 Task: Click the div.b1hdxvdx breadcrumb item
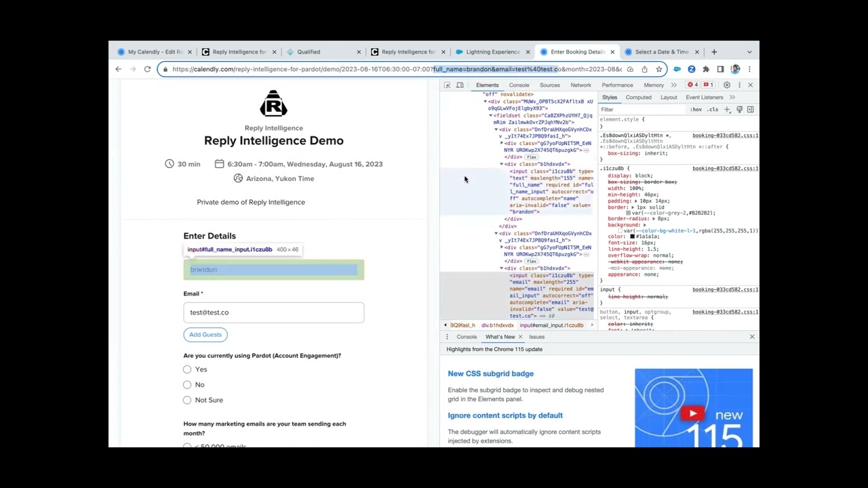click(498, 325)
